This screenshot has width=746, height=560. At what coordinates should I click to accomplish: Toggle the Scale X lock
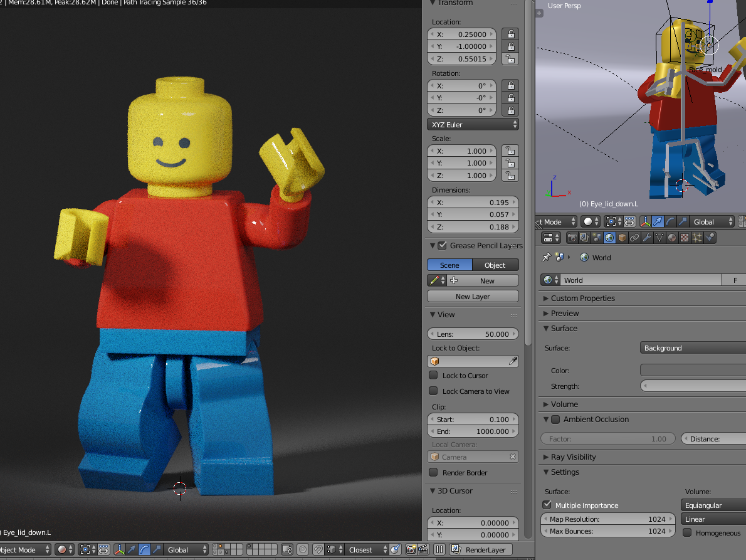[x=510, y=151]
